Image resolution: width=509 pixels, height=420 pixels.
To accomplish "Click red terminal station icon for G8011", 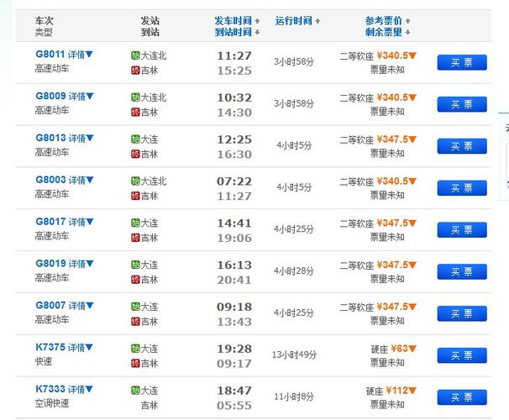I will [x=135, y=70].
